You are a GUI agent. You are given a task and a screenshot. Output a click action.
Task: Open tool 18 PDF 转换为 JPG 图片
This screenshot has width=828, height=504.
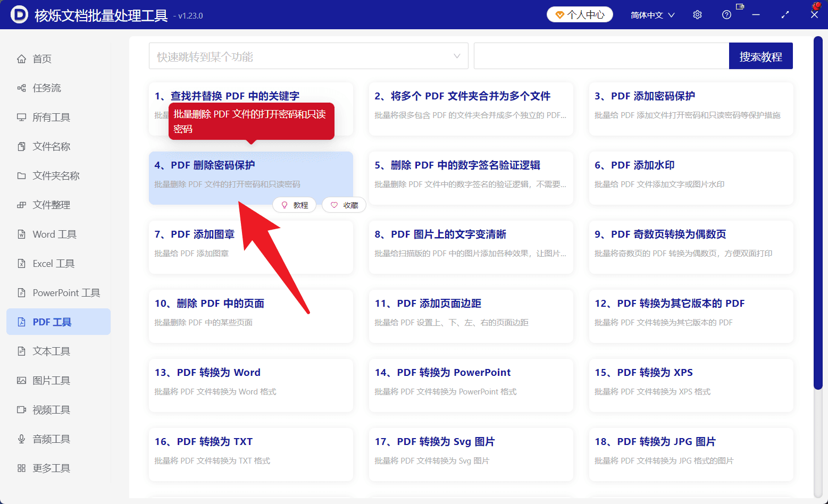coord(691,455)
